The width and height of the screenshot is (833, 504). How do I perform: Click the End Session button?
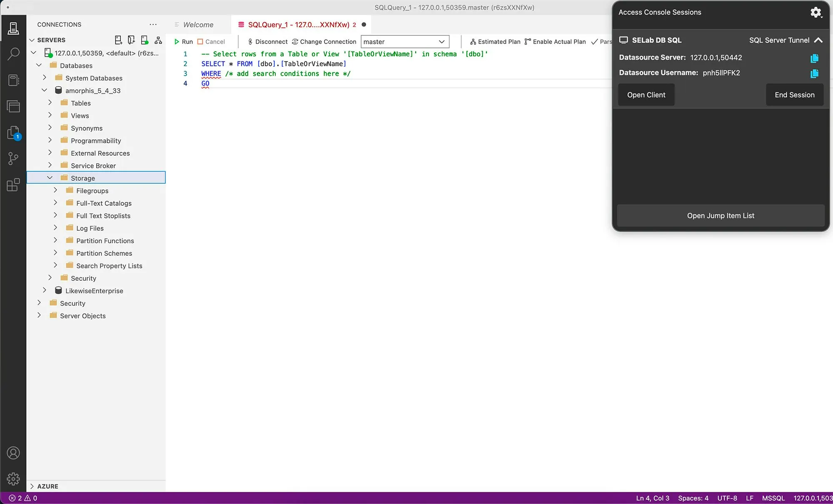794,95
